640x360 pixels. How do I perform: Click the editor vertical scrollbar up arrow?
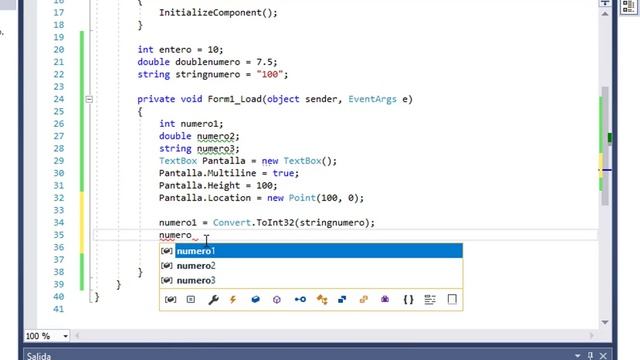[604, 14]
